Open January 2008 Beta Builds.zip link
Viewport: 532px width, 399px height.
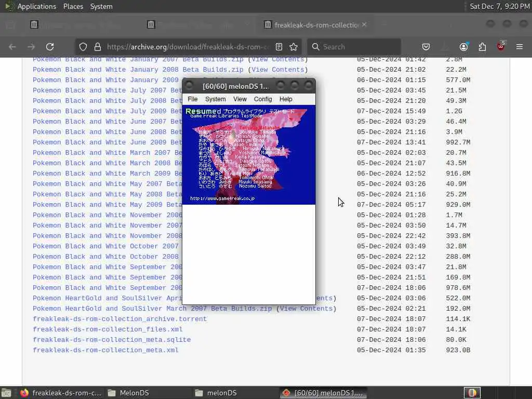(138, 70)
